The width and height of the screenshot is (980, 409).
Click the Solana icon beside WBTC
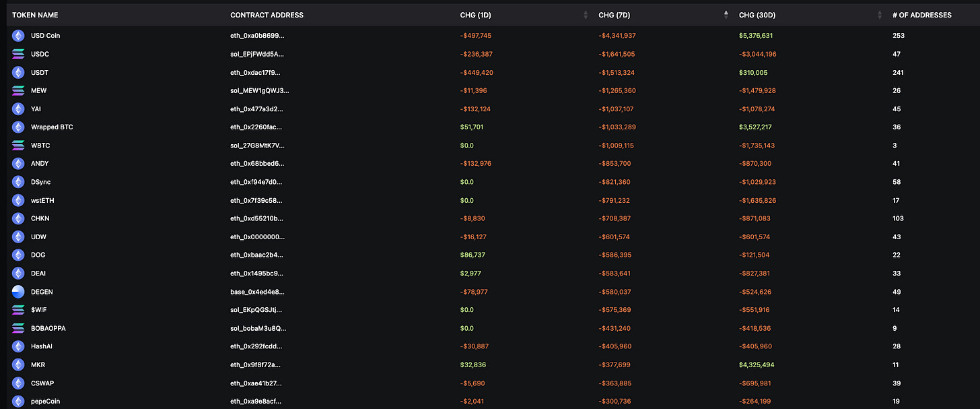18,146
